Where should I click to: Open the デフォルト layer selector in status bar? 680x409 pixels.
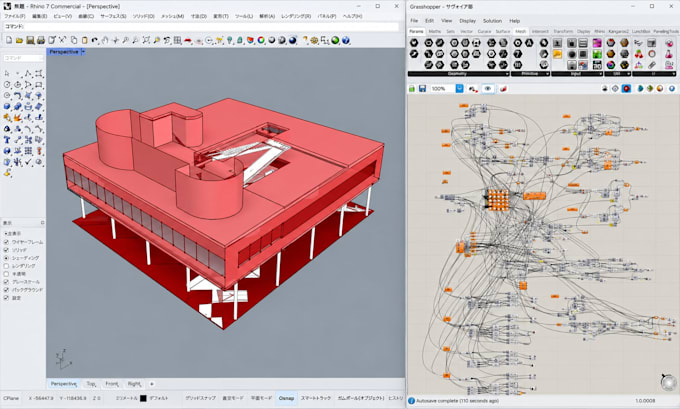[159, 398]
